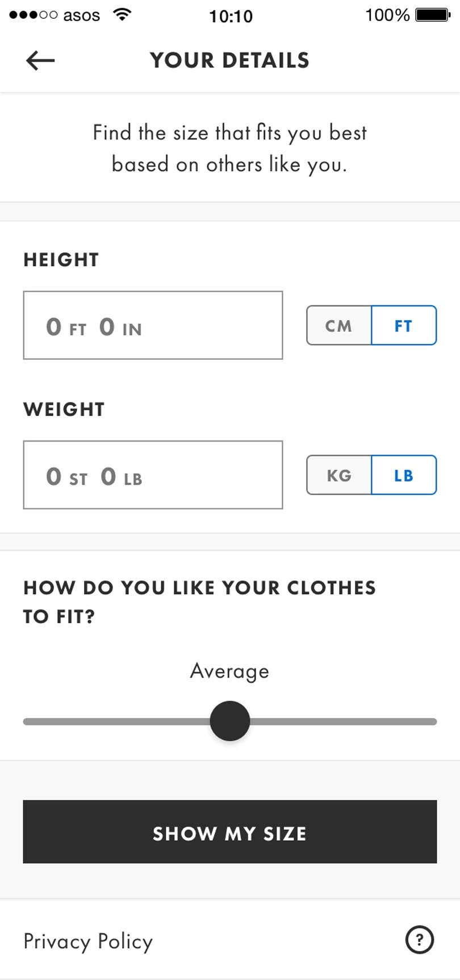Click the inches value in height field
The height and width of the screenshot is (980, 460).
click(x=107, y=327)
